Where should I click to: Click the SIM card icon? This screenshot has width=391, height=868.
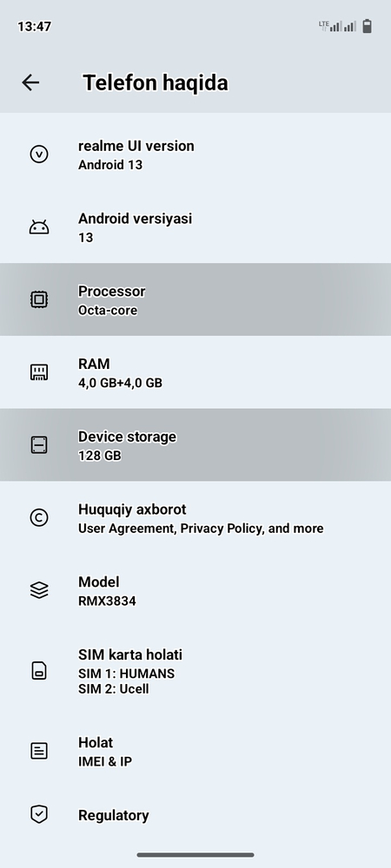[x=39, y=671]
